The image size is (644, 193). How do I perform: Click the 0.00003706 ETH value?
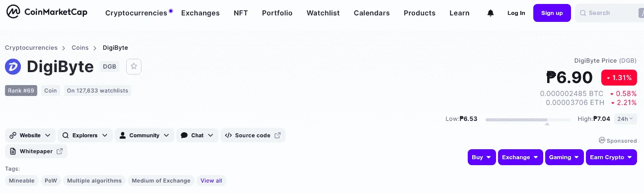[575, 102]
